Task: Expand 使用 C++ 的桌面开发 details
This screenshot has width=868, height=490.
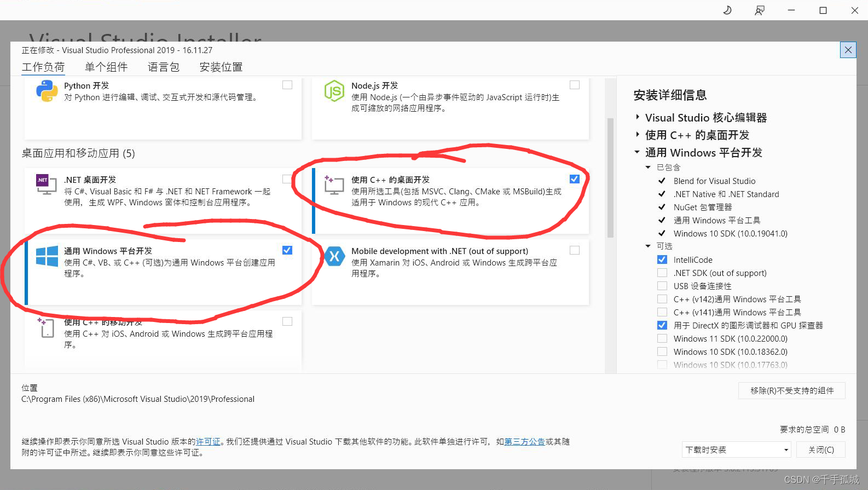Action: click(x=638, y=135)
